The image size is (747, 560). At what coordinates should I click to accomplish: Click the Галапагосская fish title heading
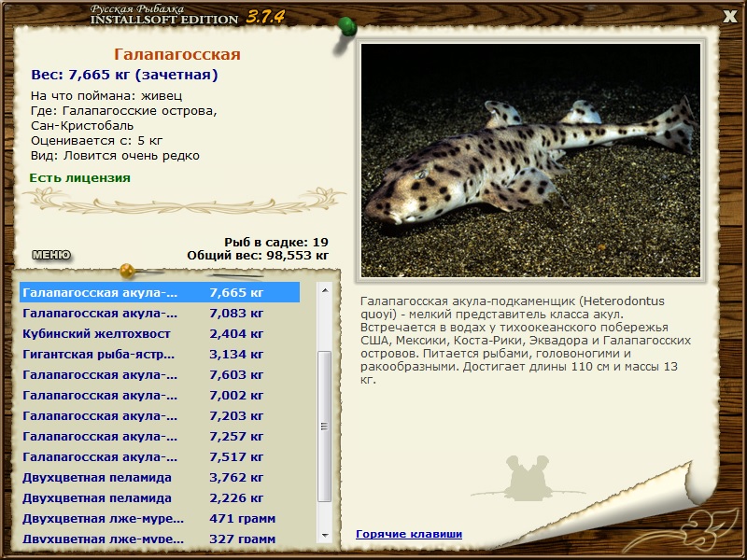pos(177,54)
